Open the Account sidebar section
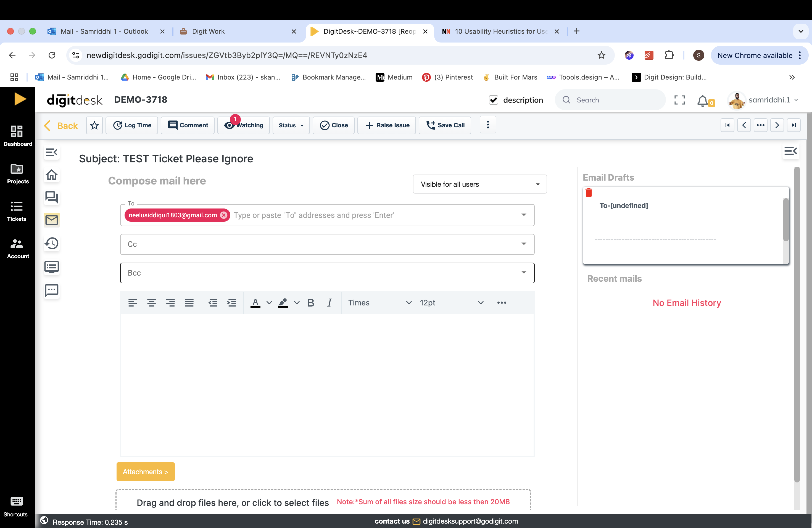This screenshot has height=528, width=812. point(17,248)
